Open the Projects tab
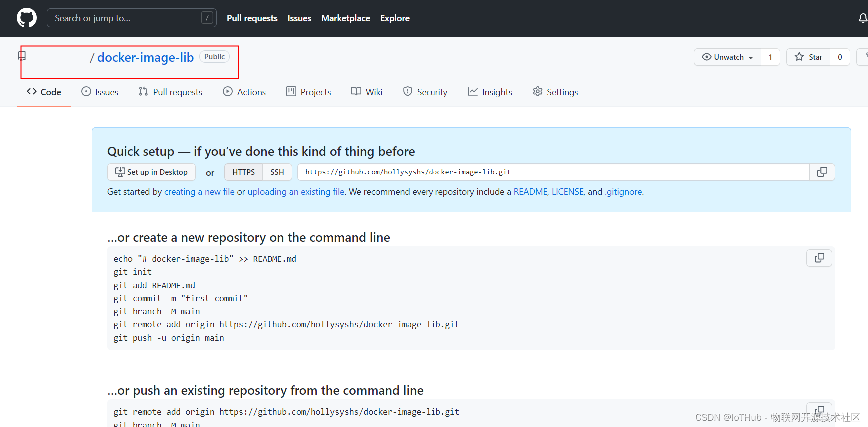Screen dimensions: 868x427 coord(308,92)
